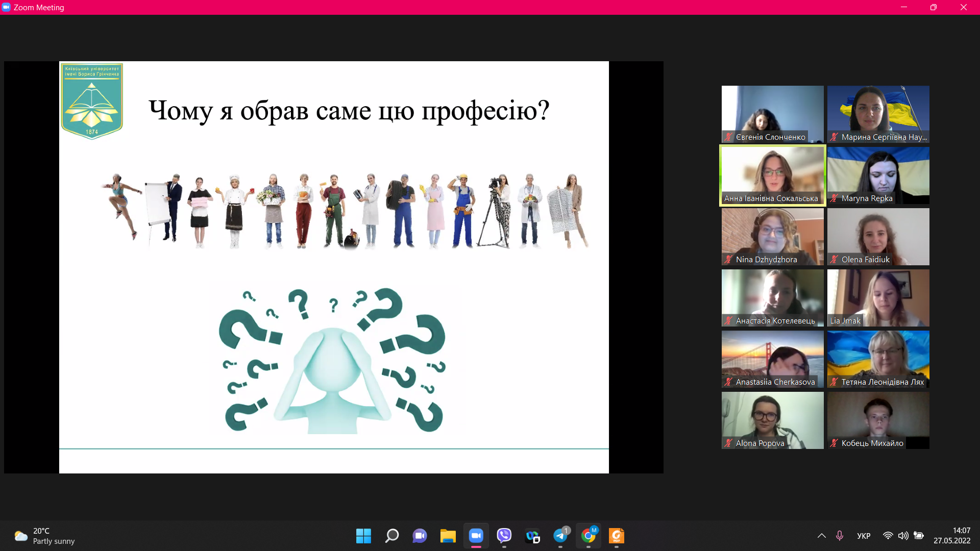Open Viber from the taskbar

[504, 536]
